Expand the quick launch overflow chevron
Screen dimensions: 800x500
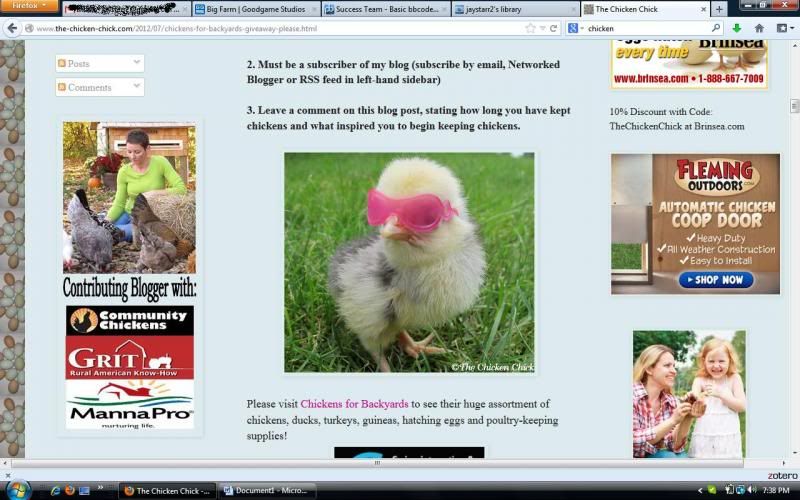[x=101, y=488]
